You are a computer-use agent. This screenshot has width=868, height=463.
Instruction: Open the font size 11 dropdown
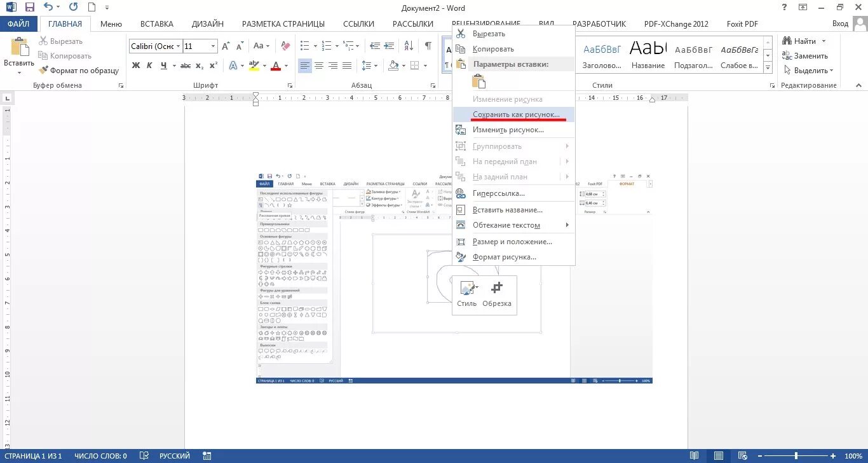pyautogui.click(x=213, y=46)
